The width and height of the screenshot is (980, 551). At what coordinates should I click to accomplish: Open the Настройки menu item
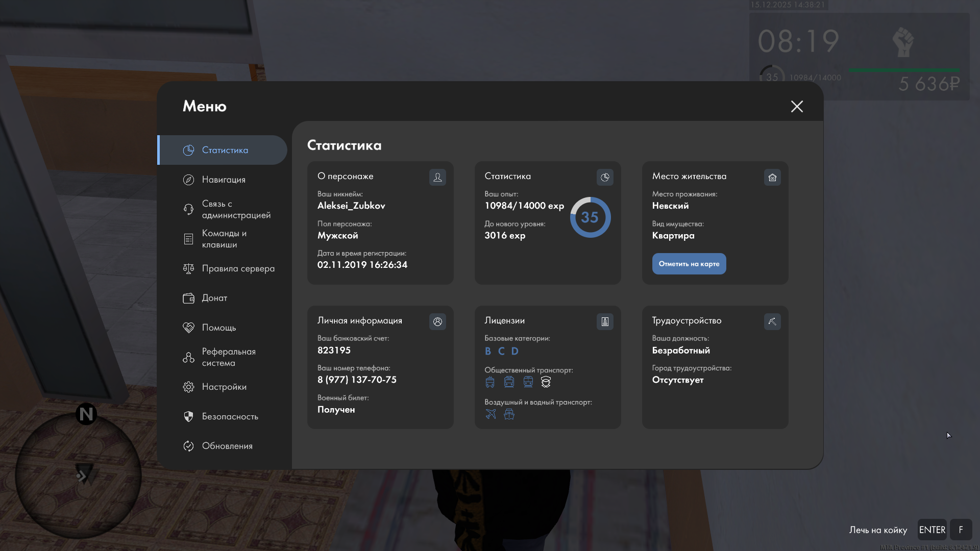(224, 387)
